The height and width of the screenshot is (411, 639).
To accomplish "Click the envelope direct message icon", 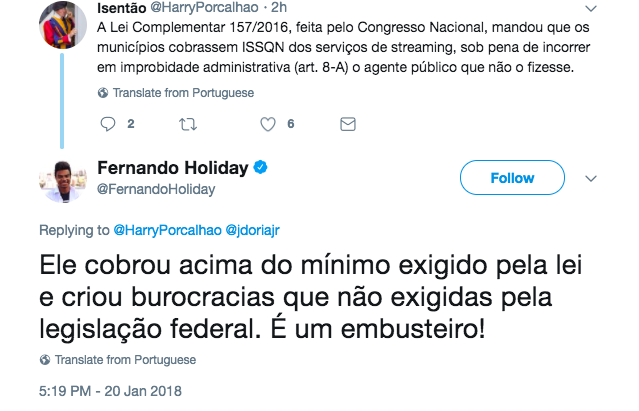I will coord(348,125).
